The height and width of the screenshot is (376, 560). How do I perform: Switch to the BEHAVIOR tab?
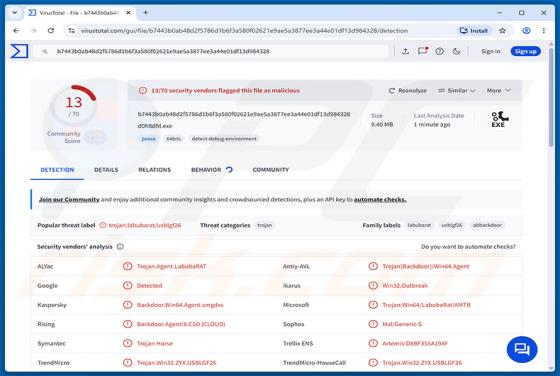pos(211,170)
